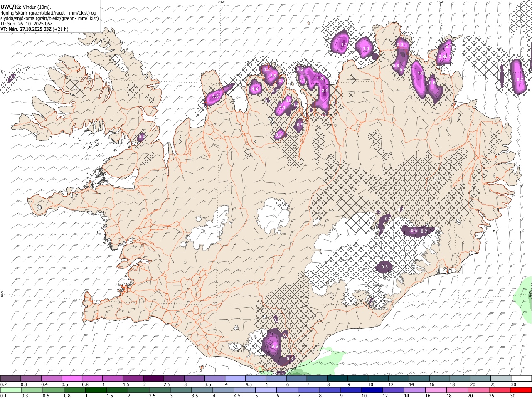Click the 1.6 value in the northeast purple patch

tap(420, 74)
